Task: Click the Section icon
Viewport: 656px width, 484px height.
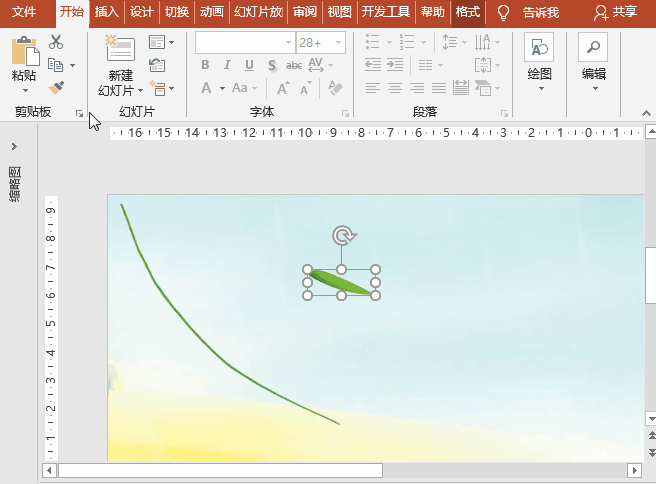Action: pos(158,88)
